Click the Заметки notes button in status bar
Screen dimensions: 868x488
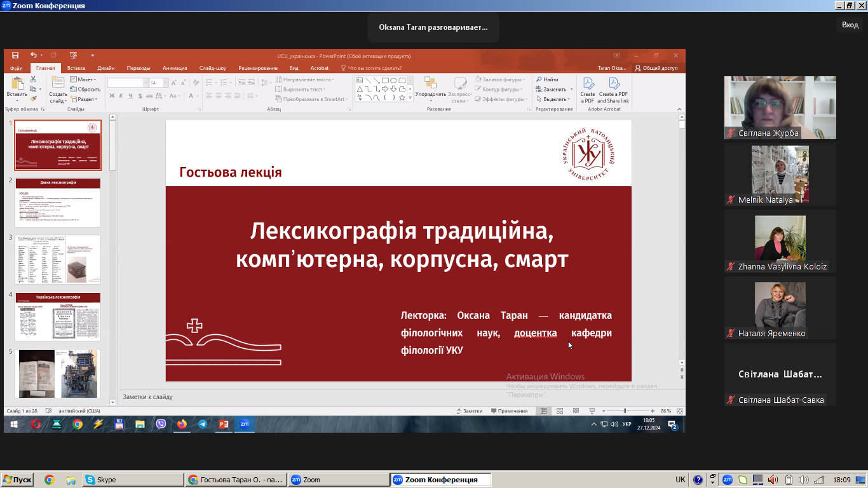[x=469, y=411]
